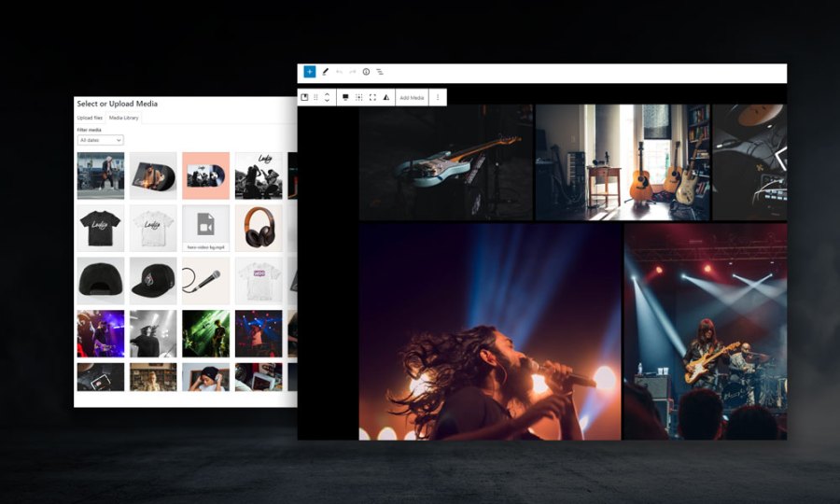Click the redo arrow in editor toolbar

pyautogui.click(x=353, y=72)
